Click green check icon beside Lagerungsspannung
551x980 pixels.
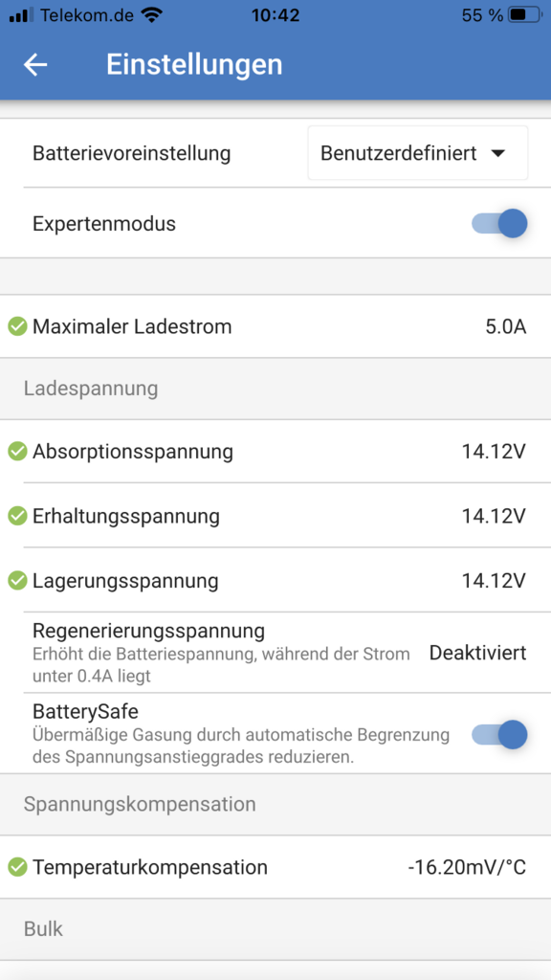17,581
